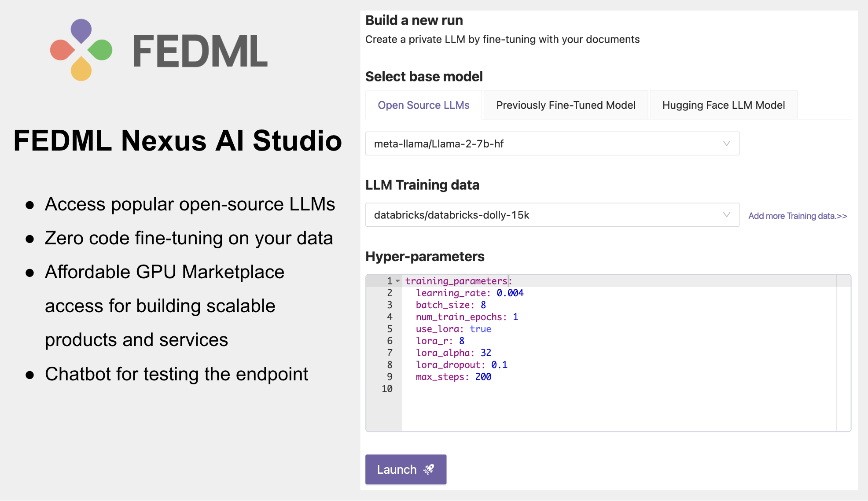This screenshot has width=868, height=501.
Task: Collapse the training_parameters code block
Action: tap(397, 280)
